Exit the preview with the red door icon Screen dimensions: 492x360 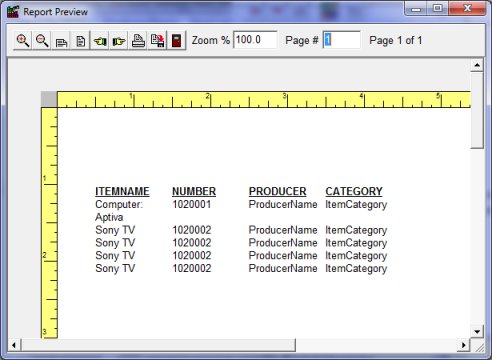[x=177, y=41]
